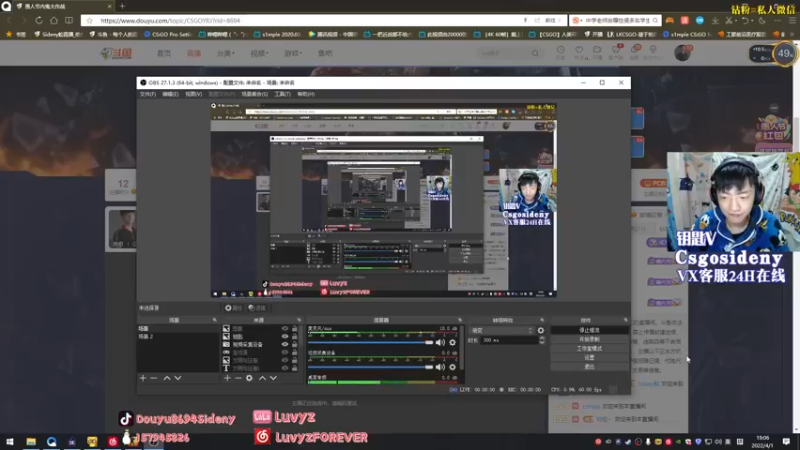Screen dimensions: 800x450
Task: Click 退出 exit button in OBS controls
Action: 589,367
